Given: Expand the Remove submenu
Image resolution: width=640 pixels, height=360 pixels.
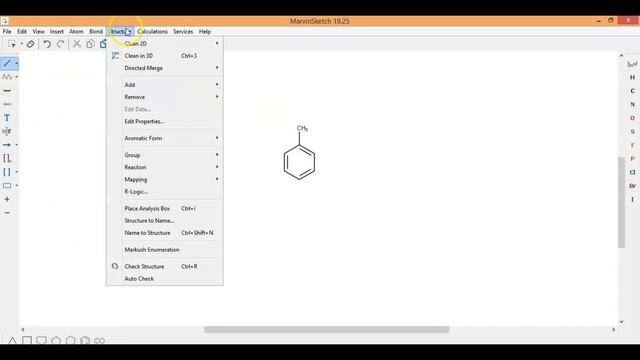Looking at the screenshot, I should (164, 97).
